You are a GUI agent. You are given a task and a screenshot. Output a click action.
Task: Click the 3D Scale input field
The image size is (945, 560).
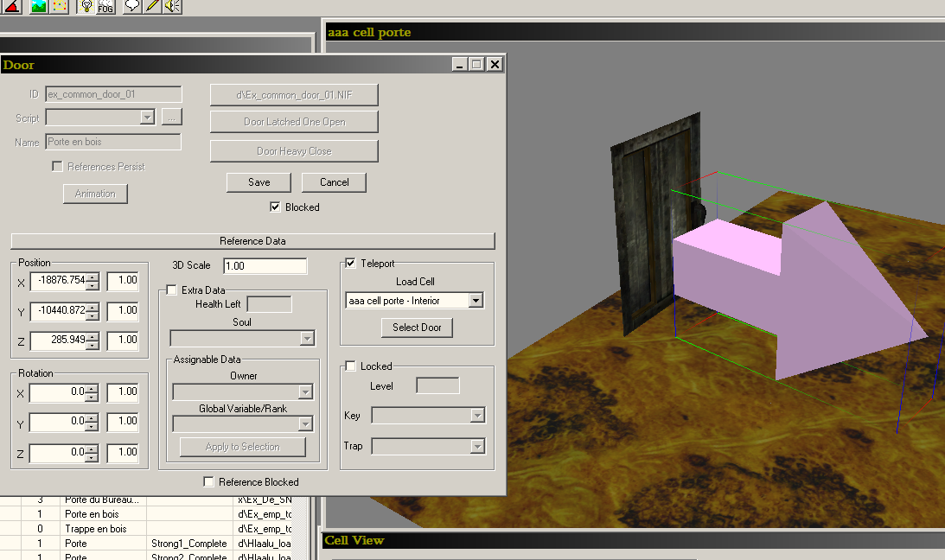(x=265, y=266)
